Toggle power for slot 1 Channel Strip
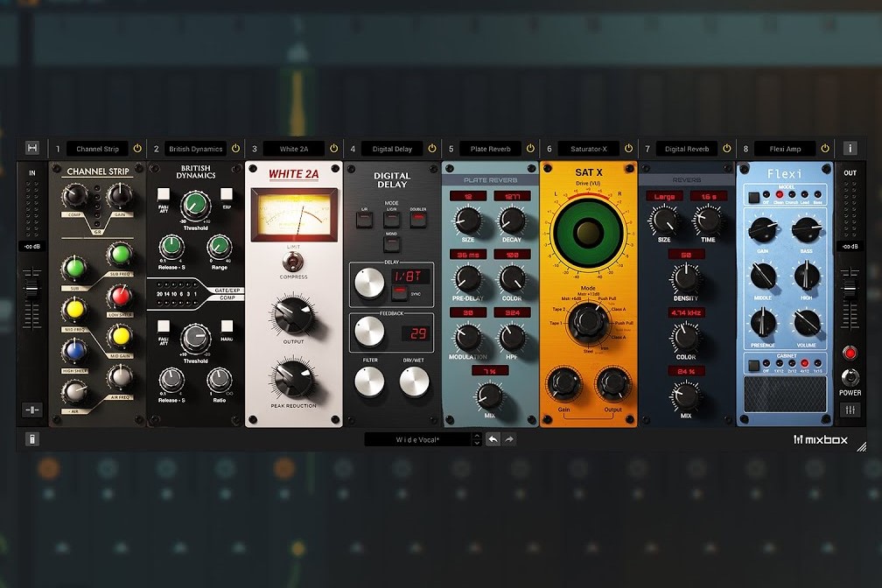The width and height of the screenshot is (882, 588). tap(137, 149)
